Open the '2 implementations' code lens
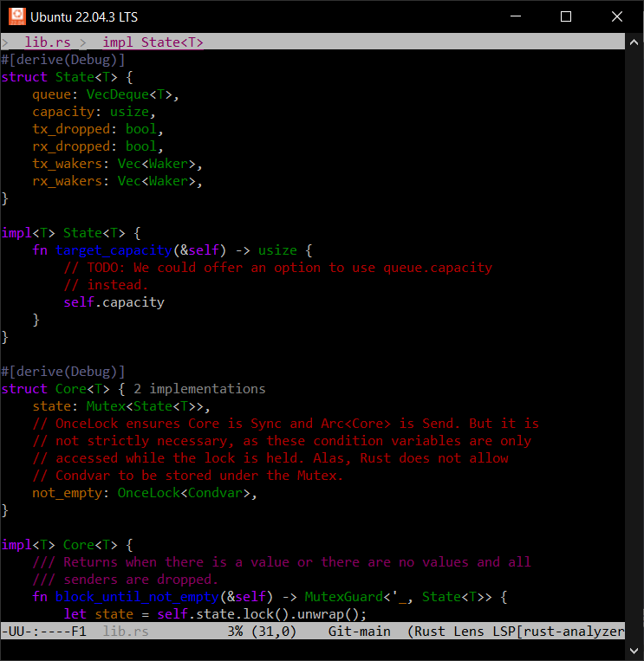 tap(199, 389)
